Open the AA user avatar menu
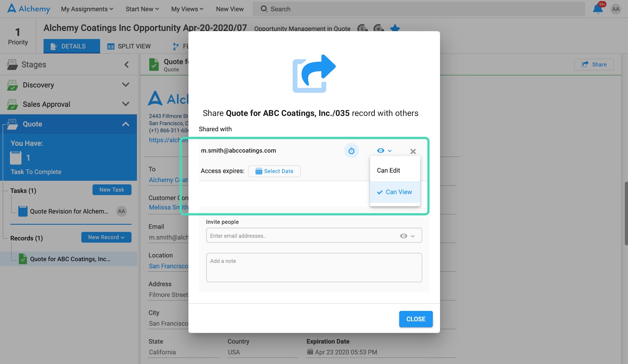The image size is (628, 364). (616, 9)
